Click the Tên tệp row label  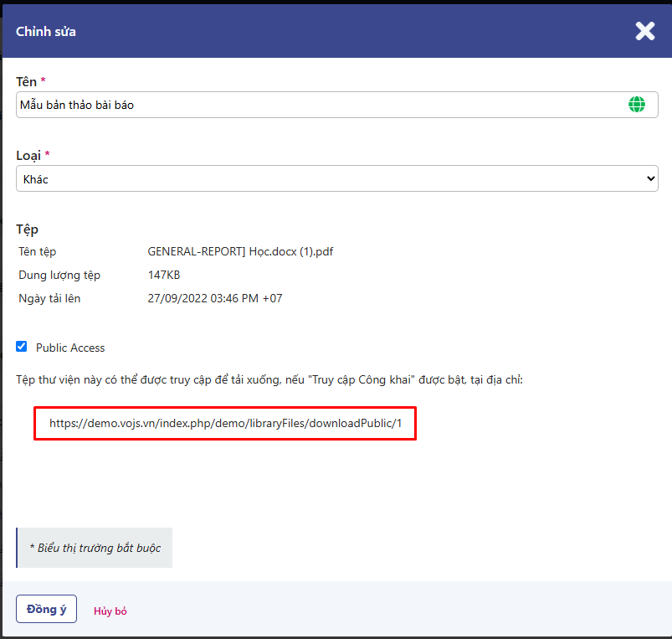38,251
